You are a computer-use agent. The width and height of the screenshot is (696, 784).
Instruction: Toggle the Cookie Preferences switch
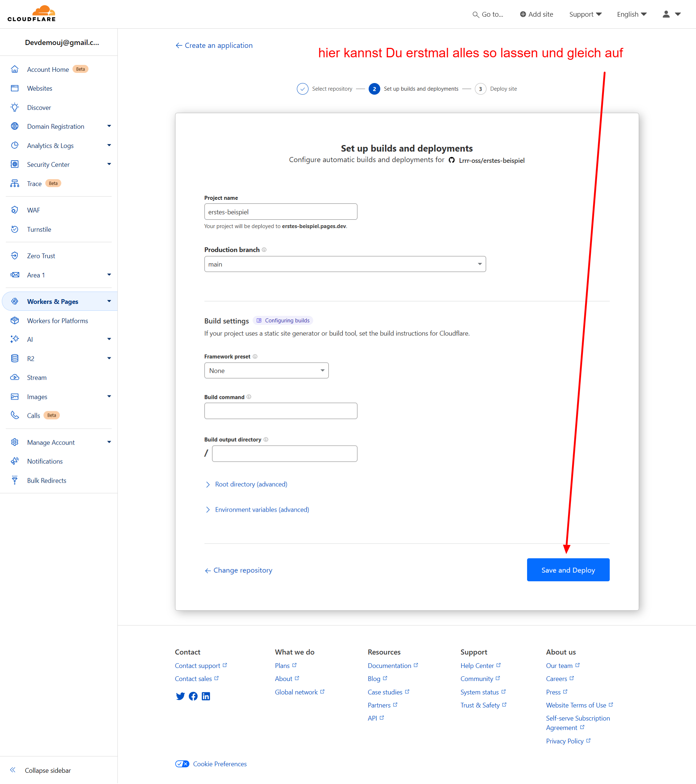pos(182,764)
